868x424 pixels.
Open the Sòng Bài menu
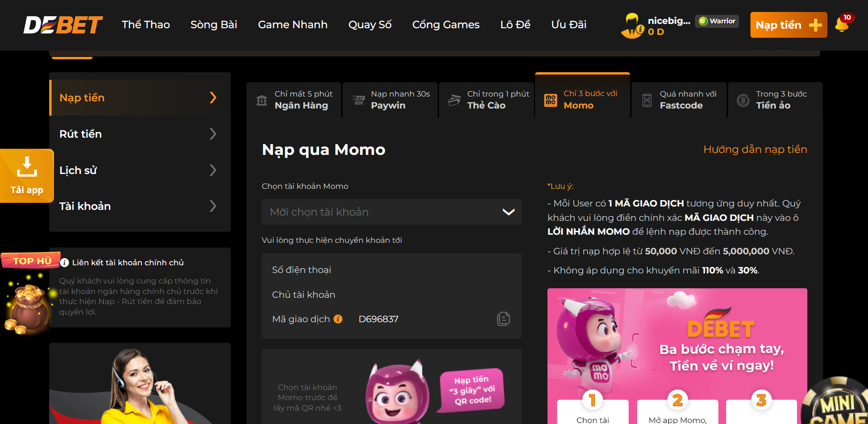pyautogui.click(x=214, y=24)
